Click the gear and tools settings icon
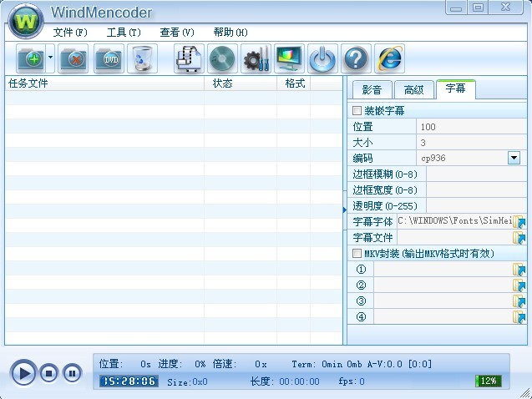Screen dimensions: 532x399 (255, 59)
